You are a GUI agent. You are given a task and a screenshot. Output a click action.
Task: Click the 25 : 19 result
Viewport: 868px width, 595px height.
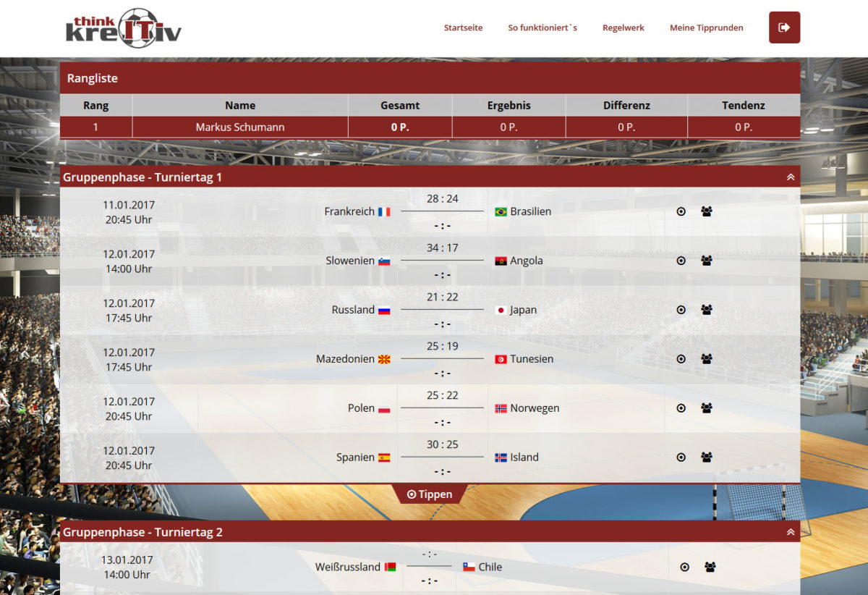443,346
